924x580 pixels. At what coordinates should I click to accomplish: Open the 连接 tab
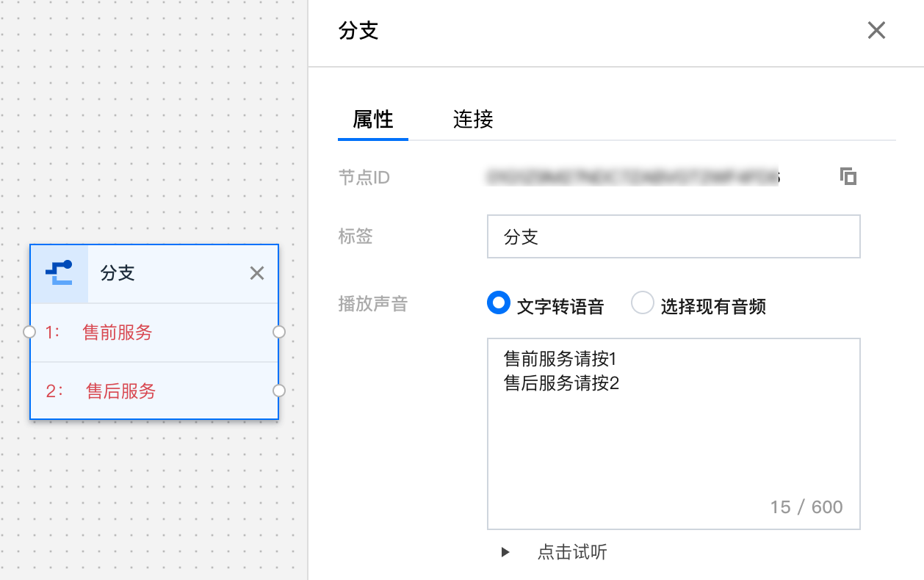[473, 119]
